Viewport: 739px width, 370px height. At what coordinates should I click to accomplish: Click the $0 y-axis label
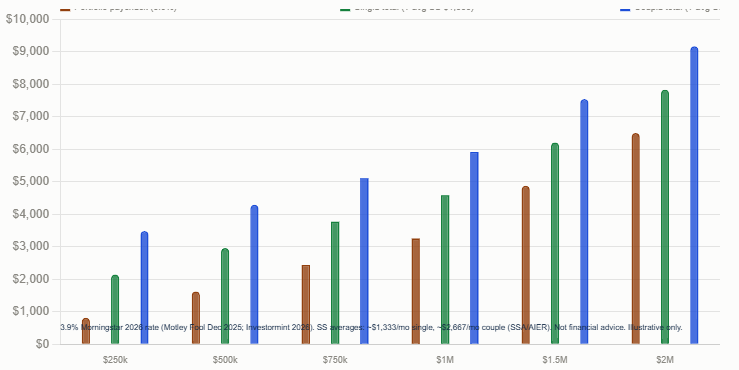[x=42, y=344]
